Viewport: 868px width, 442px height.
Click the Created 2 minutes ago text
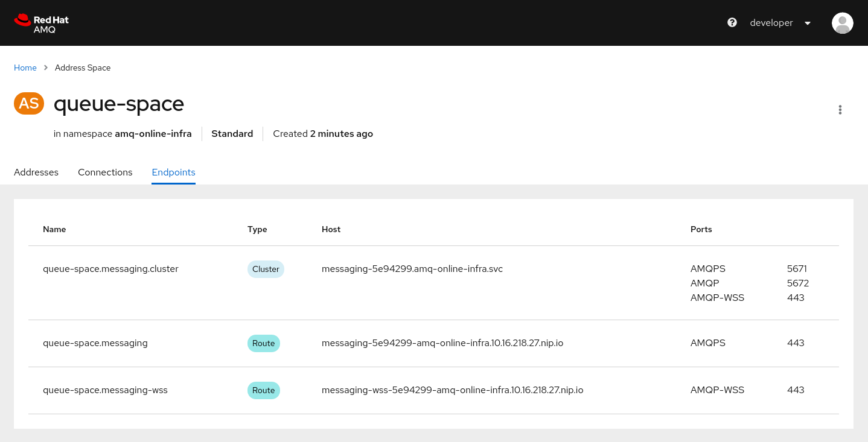tap(323, 134)
